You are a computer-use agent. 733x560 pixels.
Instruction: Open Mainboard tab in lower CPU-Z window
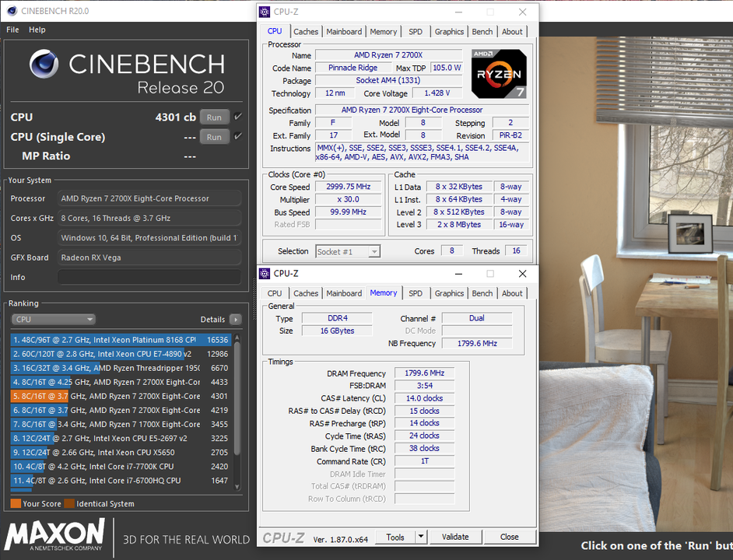pyautogui.click(x=344, y=293)
